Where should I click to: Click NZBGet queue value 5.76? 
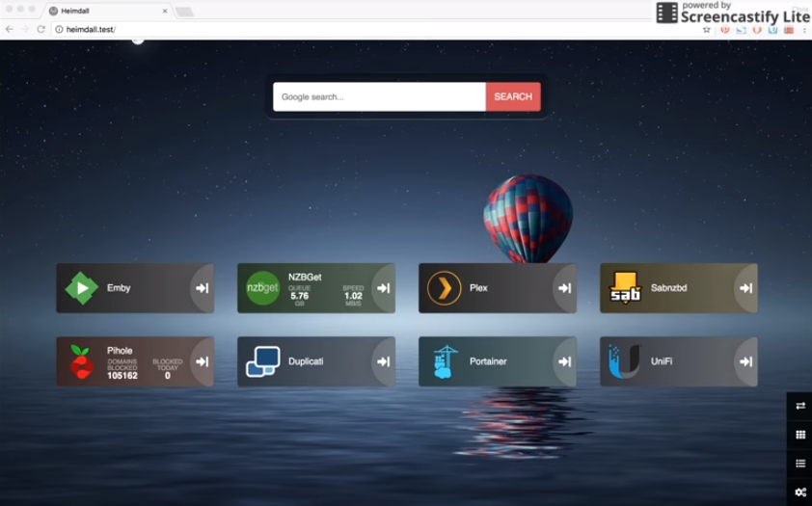(299, 296)
